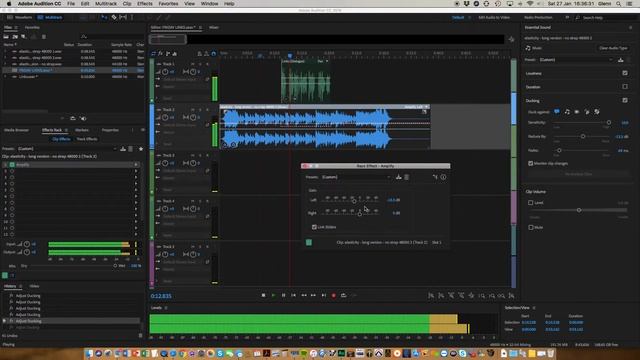Select the Time Selection tool

click(131, 17)
